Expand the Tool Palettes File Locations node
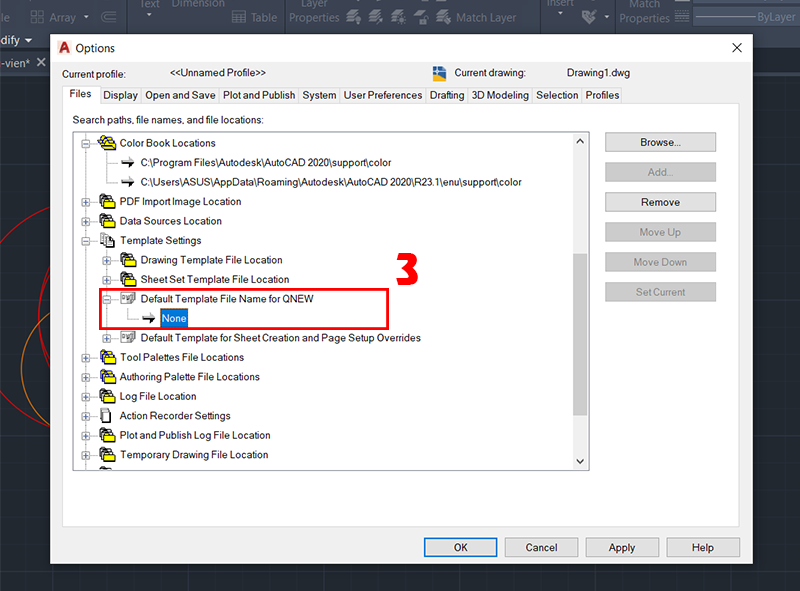 point(86,358)
